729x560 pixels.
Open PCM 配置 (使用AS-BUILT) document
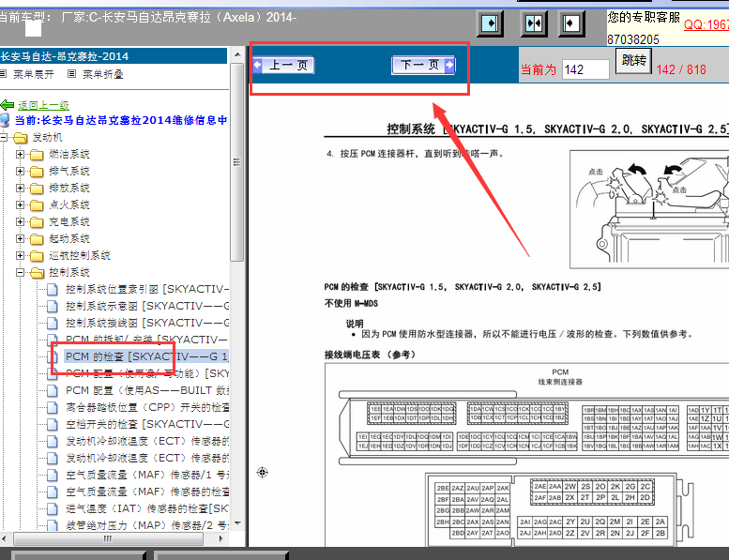[x=147, y=390]
